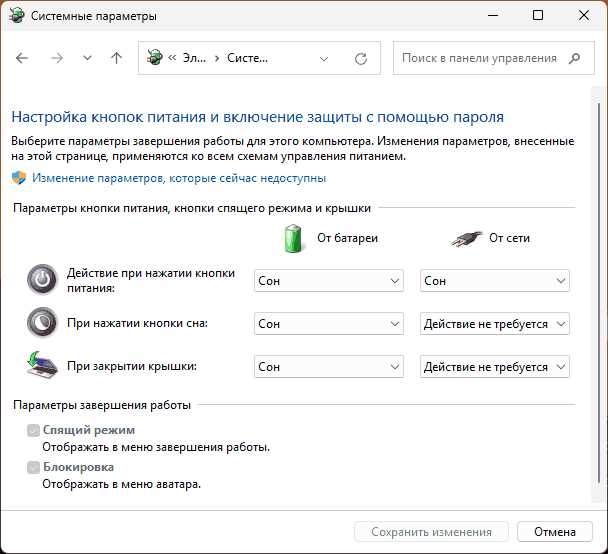The width and height of the screenshot is (608, 554).
Task: Click the "Параметры завершения работы" heading
Action: (x=102, y=405)
